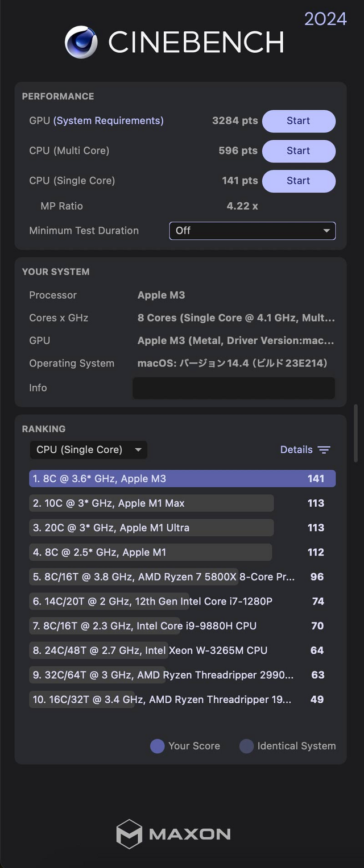Select ranking row Intel Core i7-1280P

pos(182,601)
